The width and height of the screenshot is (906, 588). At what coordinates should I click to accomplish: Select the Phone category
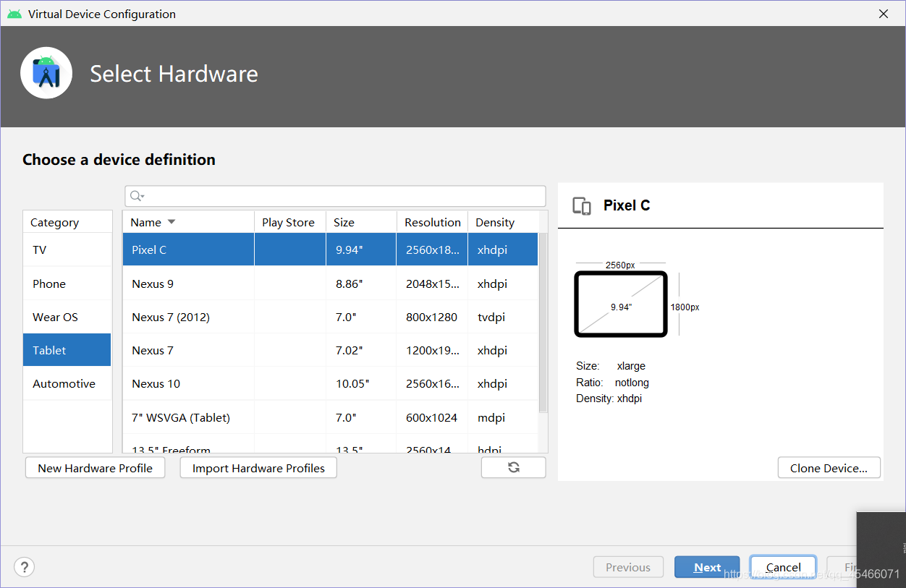[x=67, y=284]
